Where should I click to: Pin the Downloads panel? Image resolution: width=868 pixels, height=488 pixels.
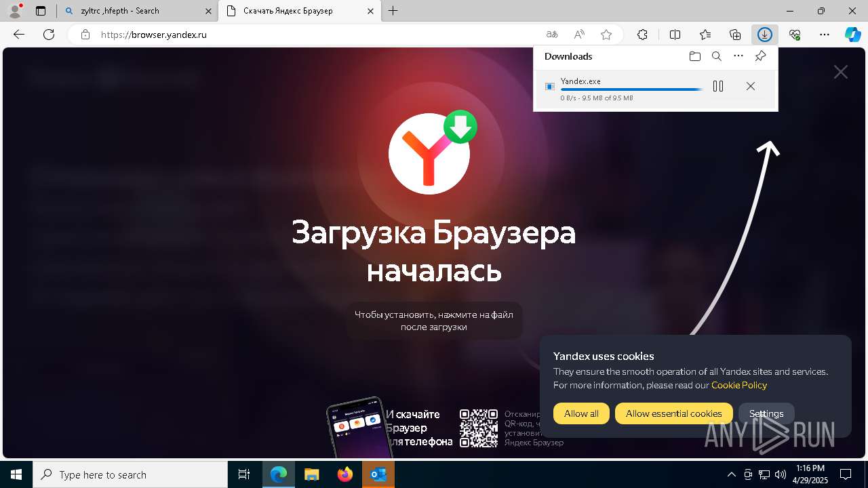(760, 56)
